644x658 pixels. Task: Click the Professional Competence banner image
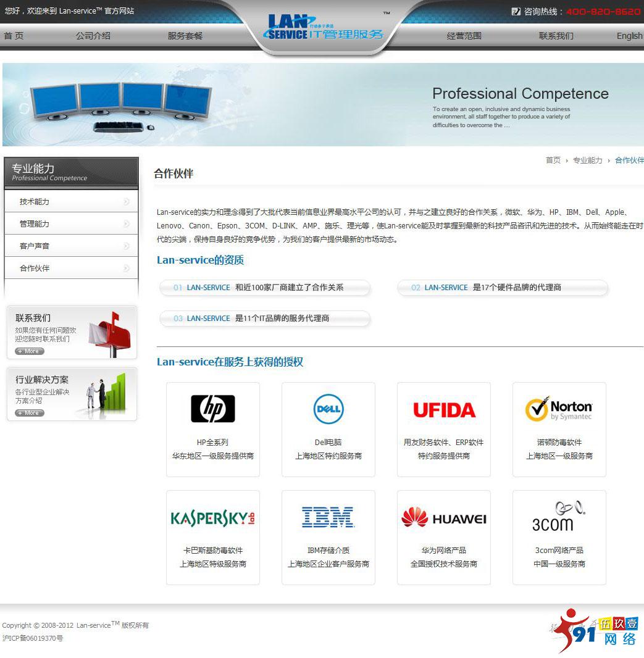[x=322, y=104]
